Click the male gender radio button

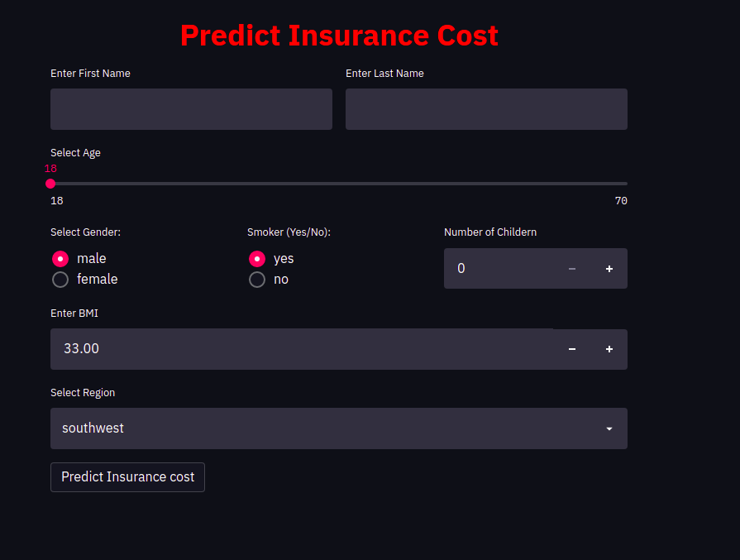(x=60, y=258)
